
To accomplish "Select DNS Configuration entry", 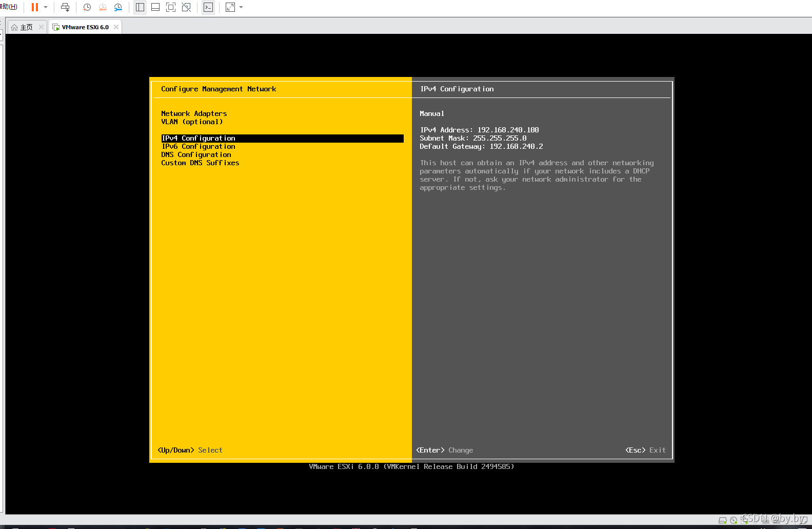I will [x=196, y=154].
